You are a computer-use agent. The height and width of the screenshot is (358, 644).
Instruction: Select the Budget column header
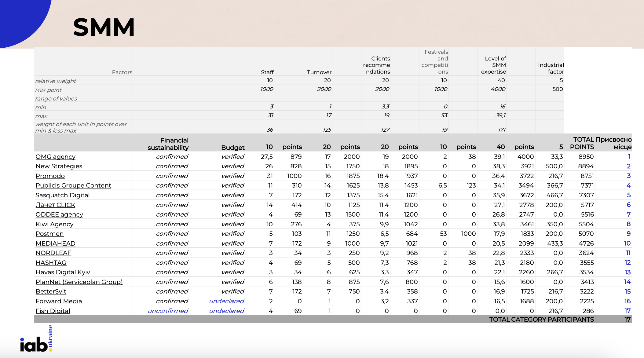233,148
